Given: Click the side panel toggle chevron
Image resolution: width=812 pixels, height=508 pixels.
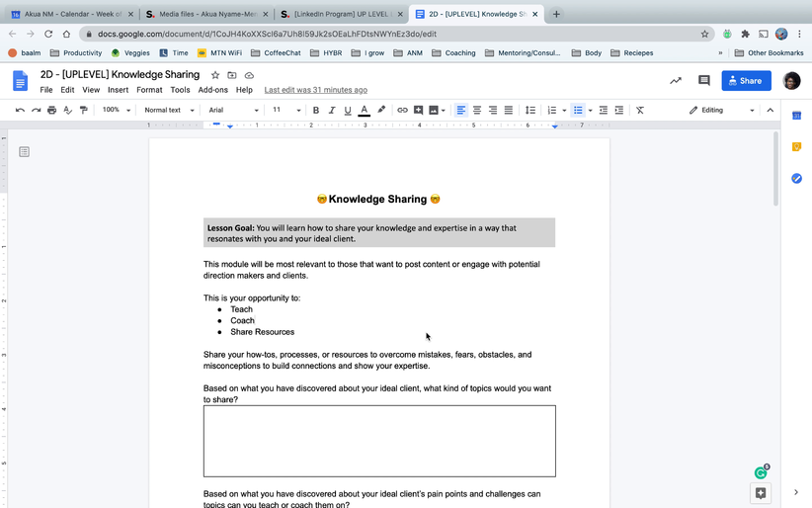Looking at the screenshot, I should click(796, 492).
